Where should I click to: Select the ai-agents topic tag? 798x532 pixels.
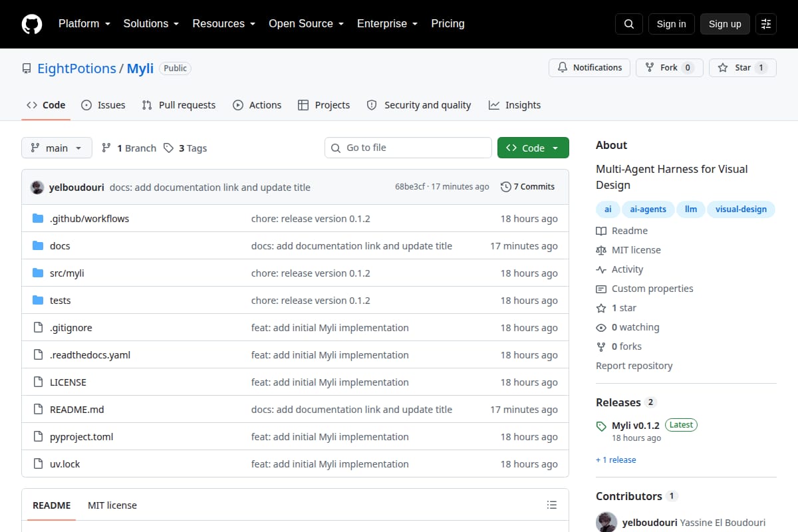[x=648, y=209]
